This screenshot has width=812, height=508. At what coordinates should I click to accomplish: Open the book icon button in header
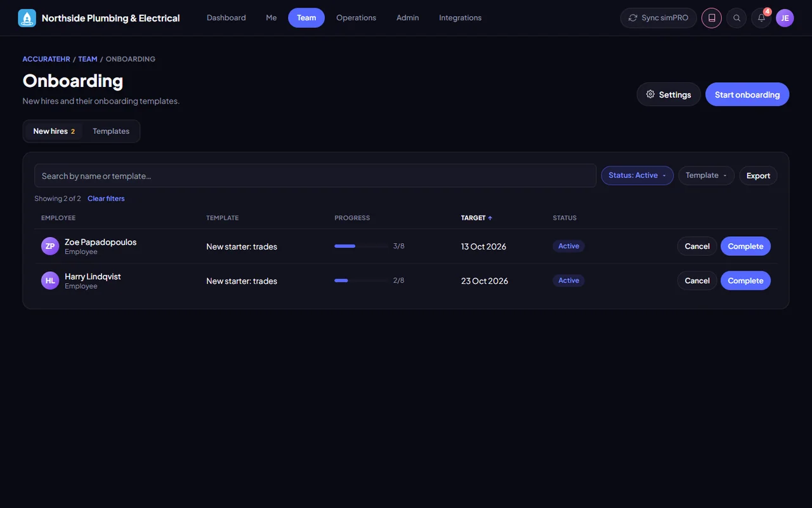[712, 18]
